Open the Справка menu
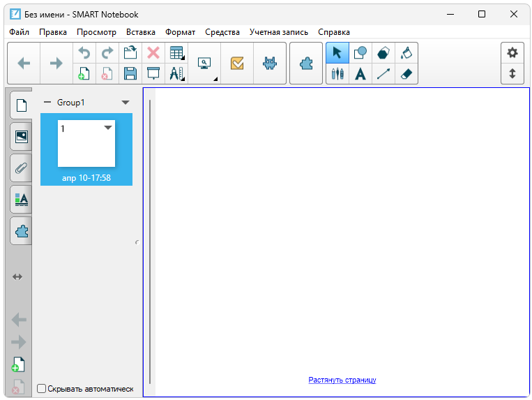532x400 pixels. pyautogui.click(x=334, y=32)
